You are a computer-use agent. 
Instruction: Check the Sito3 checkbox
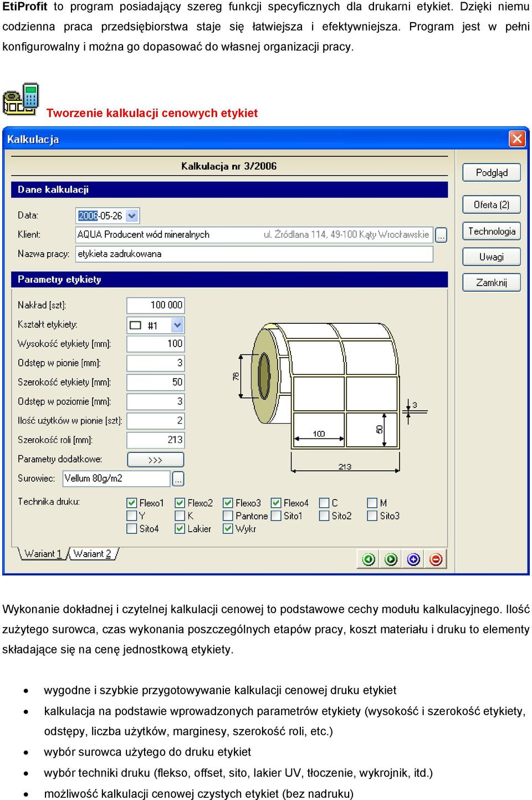(372, 516)
